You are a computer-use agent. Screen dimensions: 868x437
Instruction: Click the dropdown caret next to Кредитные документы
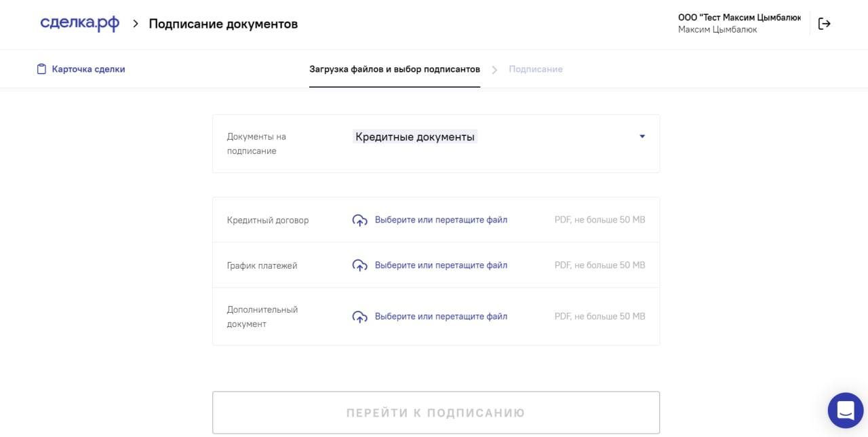coord(642,136)
